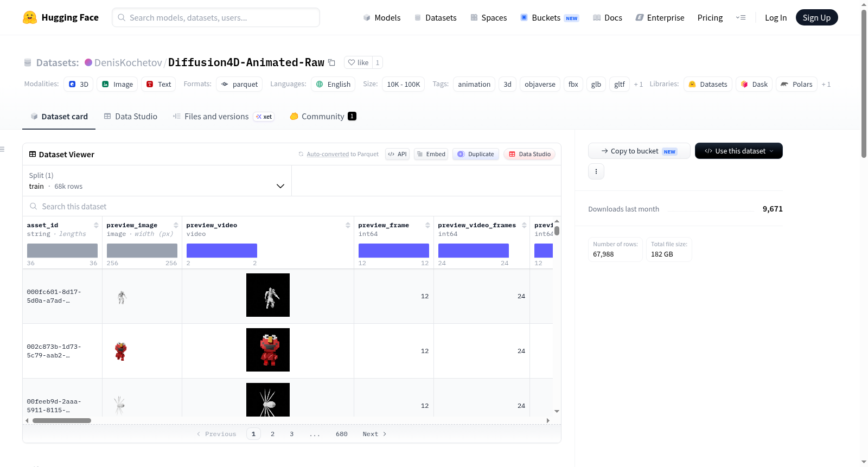The height and width of the screenshot is (467, 868).
Task: Sort by the preview_video column icon
Action: click(x=348, y=225)
